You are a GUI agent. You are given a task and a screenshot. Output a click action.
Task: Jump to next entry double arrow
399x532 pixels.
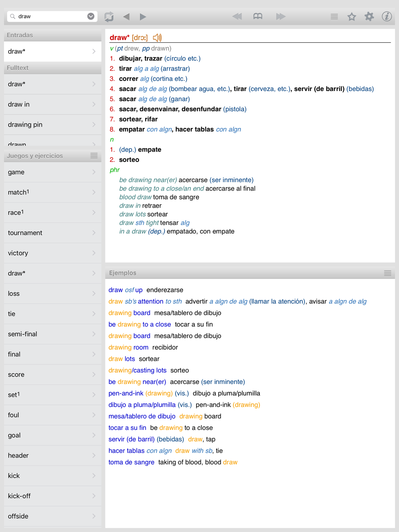(x=281, y=16)
